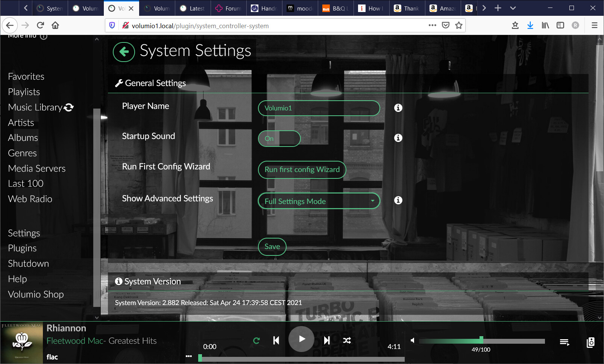The width and height of the screenshot is (604, 364).
Task: Bookmark this page with the star
Action: [459, 25]
